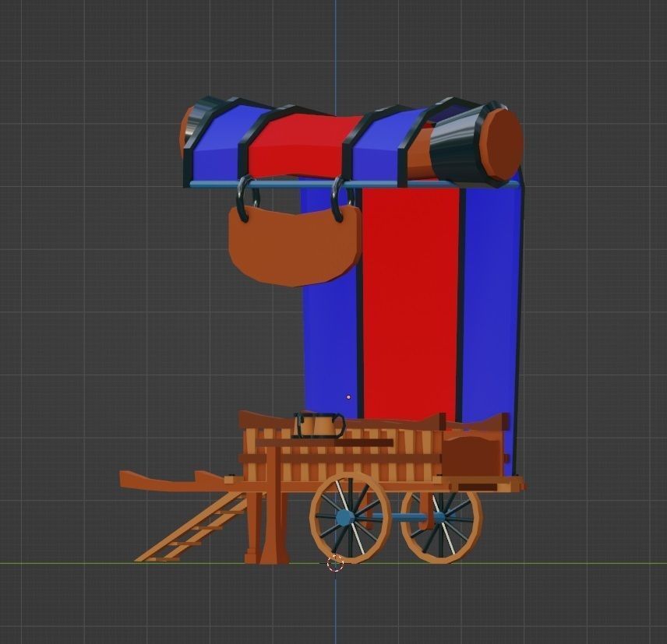
Task: Select the wooden mug on the cart
Action: click(x=319, y=424)
